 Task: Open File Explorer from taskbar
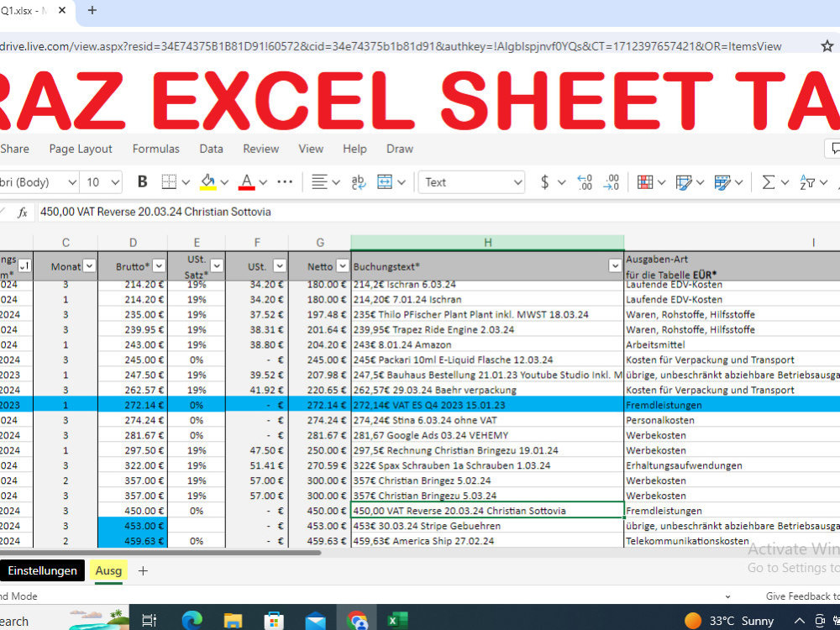[x=233, y=621]
